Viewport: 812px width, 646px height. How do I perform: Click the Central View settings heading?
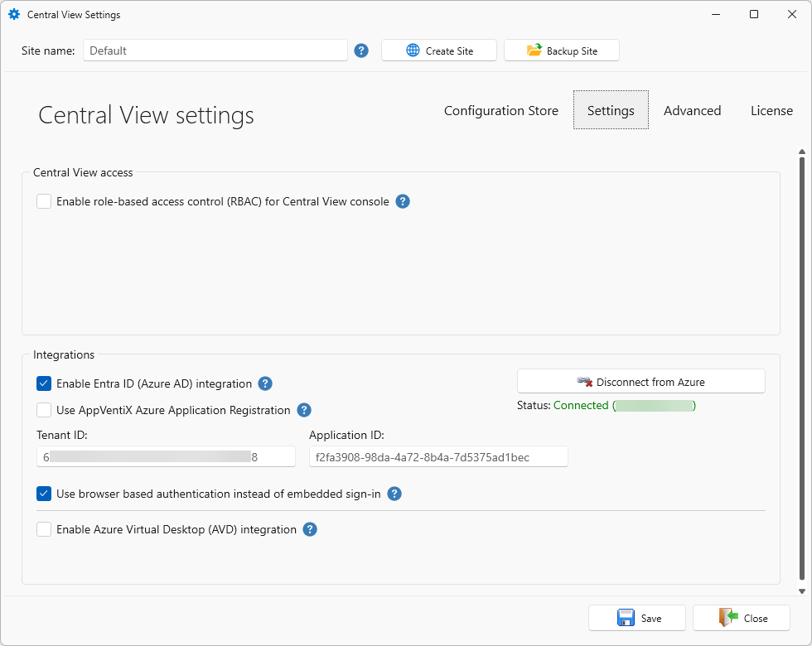pyautogui.click(x=146, y=115)
